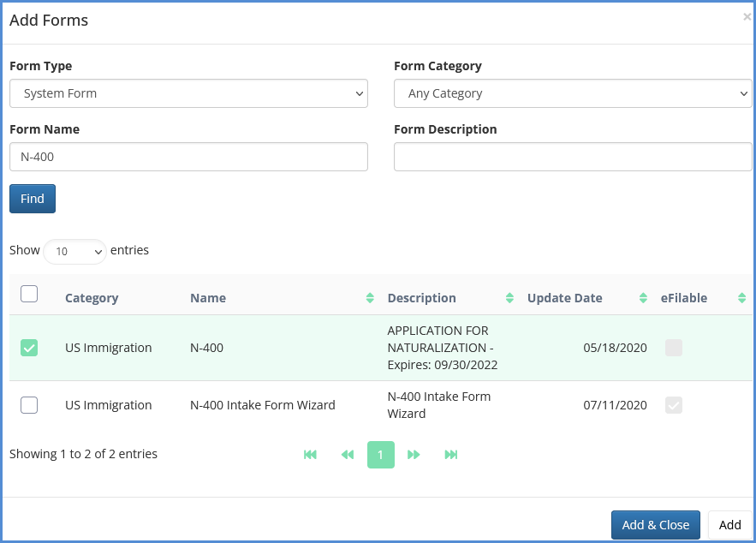Click into the Form Name field

pyautogui.click(x=188, y=157)
